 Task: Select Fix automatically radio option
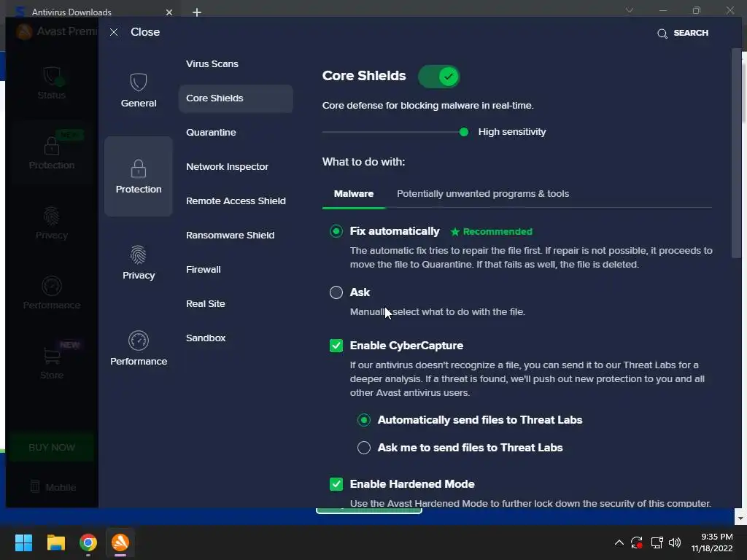pyautogui.click(x=336, y=231)
